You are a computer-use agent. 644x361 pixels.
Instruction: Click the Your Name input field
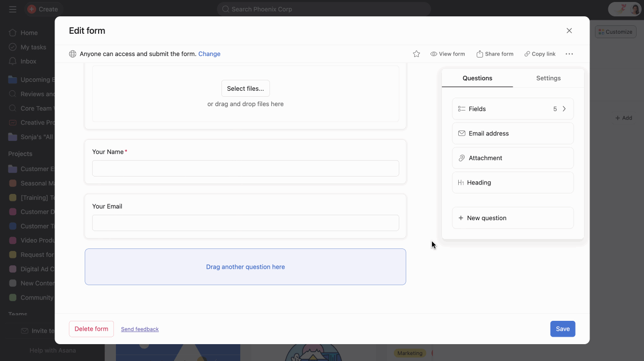pos(245,169)
